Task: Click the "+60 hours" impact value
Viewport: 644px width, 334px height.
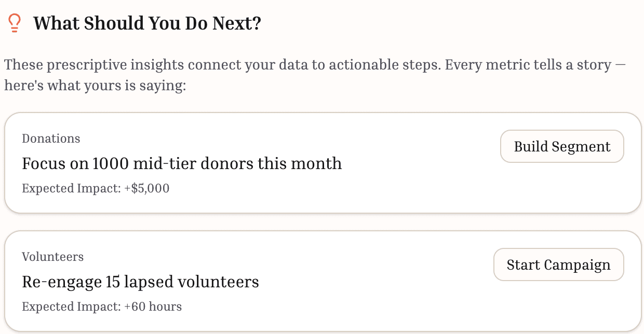Action: coord(153,307)
